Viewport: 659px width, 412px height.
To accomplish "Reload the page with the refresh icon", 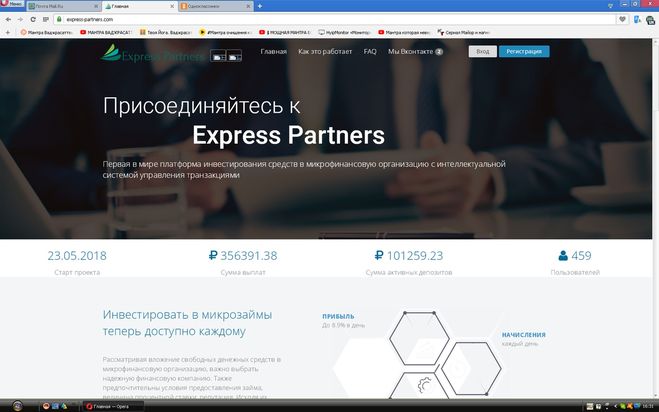I will (x=33, y=19).
